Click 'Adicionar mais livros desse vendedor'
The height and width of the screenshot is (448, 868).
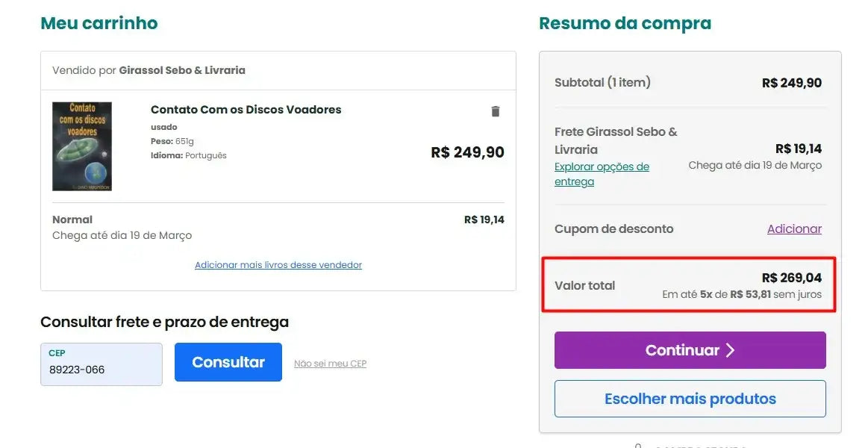point(278,265)
